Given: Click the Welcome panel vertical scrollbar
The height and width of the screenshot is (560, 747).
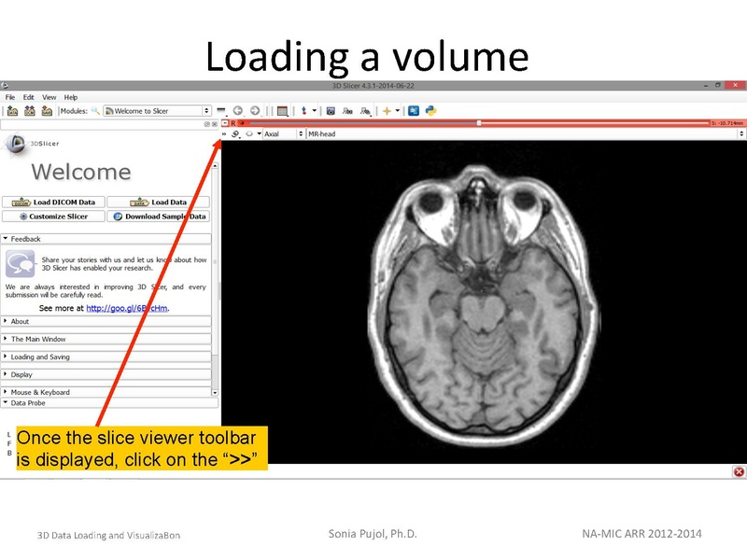Looking at the screenshot, I should 215,279.
